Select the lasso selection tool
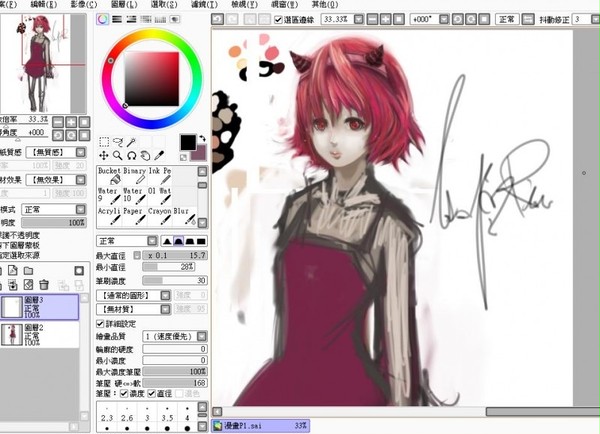The image size is (600, 434). [x=118, y=142]
